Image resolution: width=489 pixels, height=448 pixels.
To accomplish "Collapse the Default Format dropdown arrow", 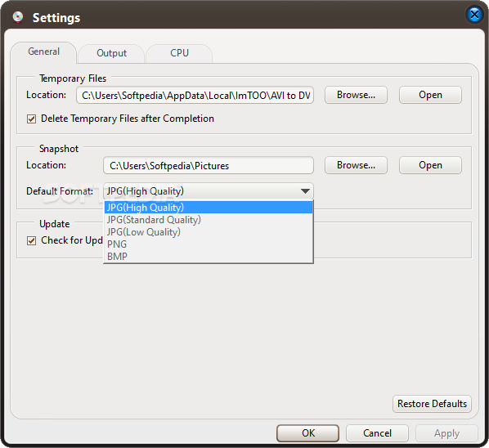I will click(305, 191).
